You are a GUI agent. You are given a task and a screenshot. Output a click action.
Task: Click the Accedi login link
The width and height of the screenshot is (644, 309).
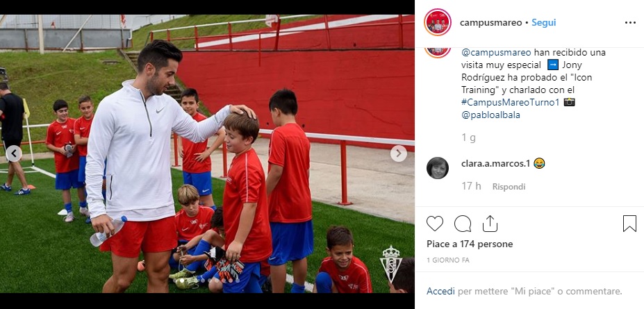[440, 292]
